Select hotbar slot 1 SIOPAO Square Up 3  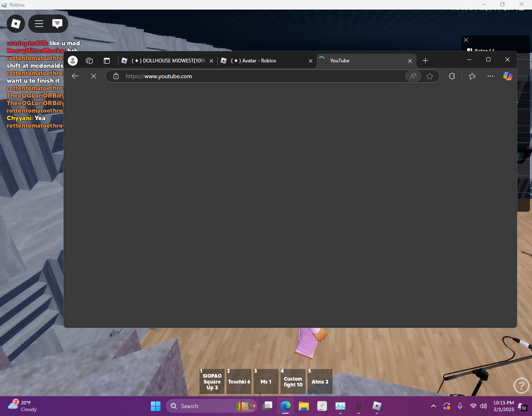212,381
